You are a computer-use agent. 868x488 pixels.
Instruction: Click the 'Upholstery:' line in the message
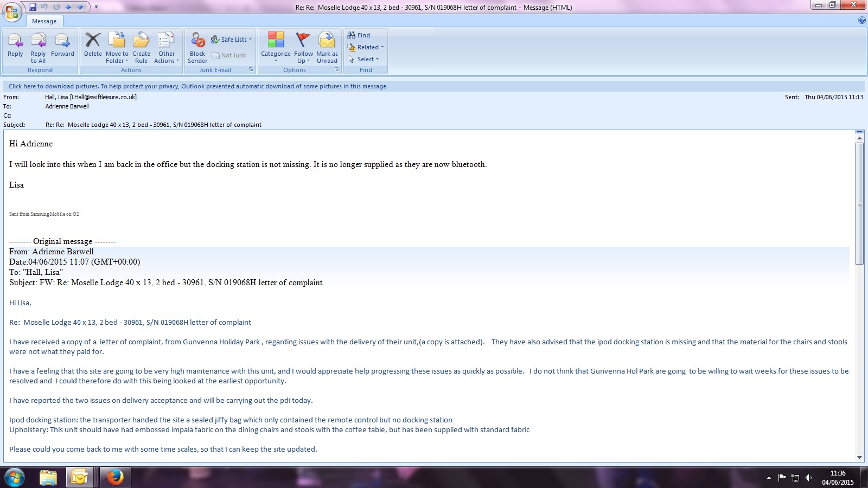[x=270, y=429]
